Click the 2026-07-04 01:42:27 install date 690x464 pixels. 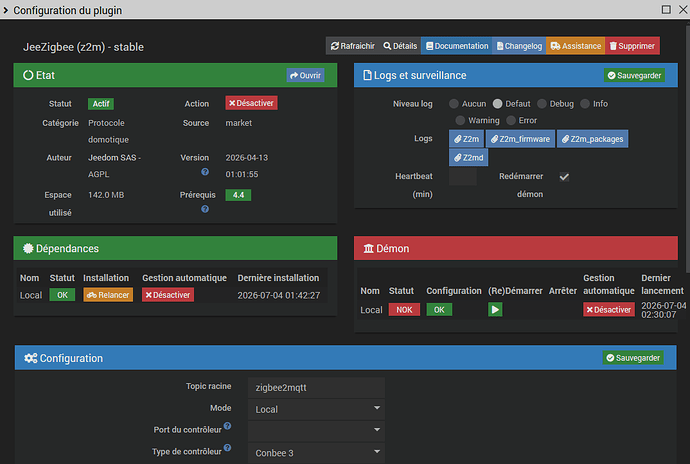pos(279,295)
